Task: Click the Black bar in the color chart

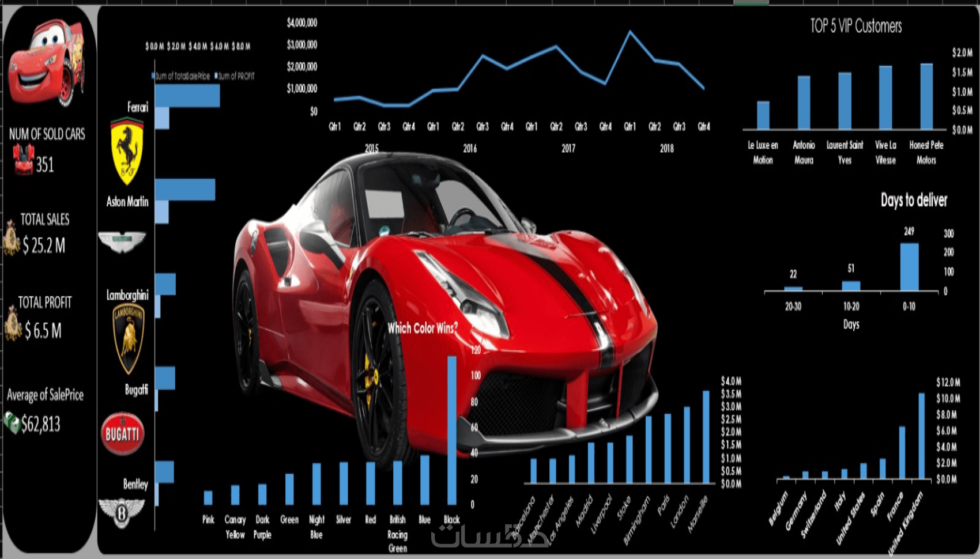Action: pyautogui.click(x=452, y=430)
